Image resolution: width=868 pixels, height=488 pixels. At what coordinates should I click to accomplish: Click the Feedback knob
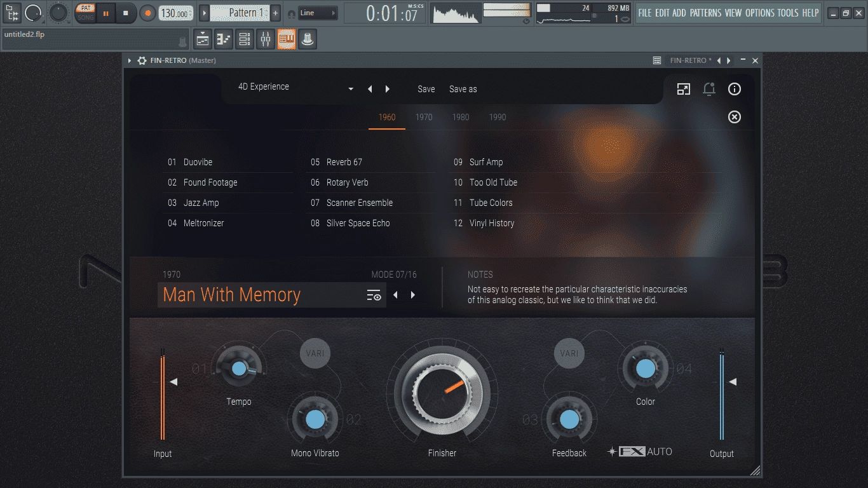pos(569,419)
